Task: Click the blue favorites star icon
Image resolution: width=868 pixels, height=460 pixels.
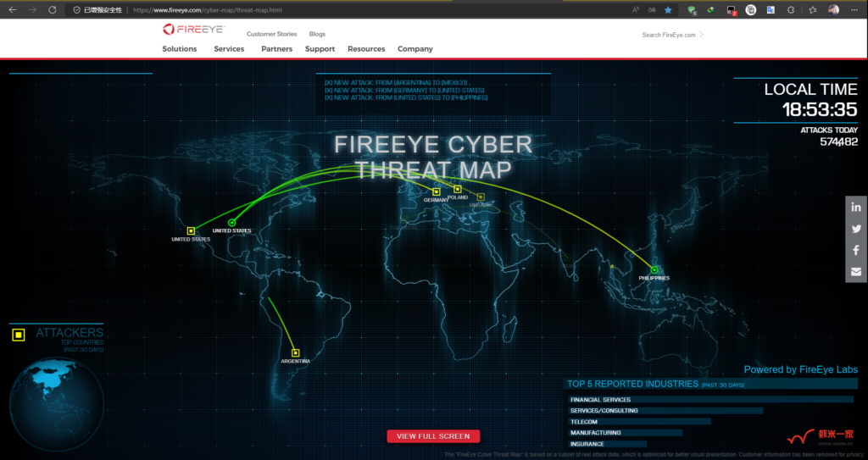Action: tap(668, 9)
